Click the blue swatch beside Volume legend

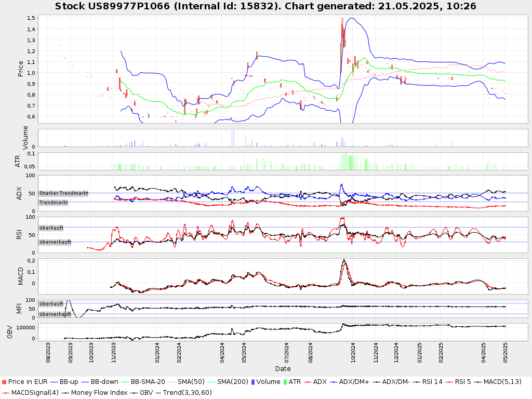[253, 382]
